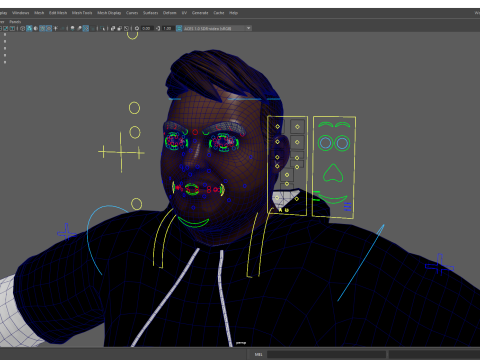Select the blue cross control on left shoulder

[66, 232]
